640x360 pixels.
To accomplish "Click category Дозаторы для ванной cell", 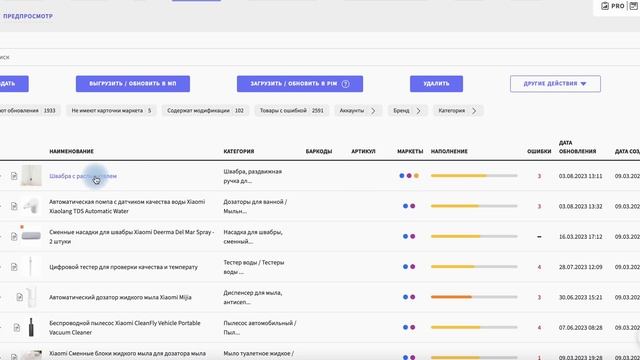I will pyautogui.click(x=255, y=207).
